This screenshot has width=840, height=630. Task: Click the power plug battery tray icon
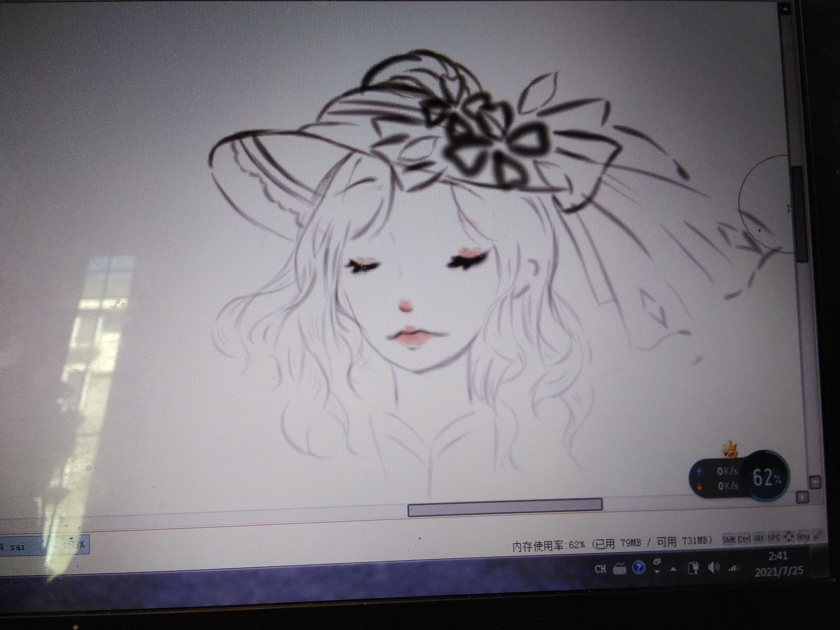click(x=693, y=568)
